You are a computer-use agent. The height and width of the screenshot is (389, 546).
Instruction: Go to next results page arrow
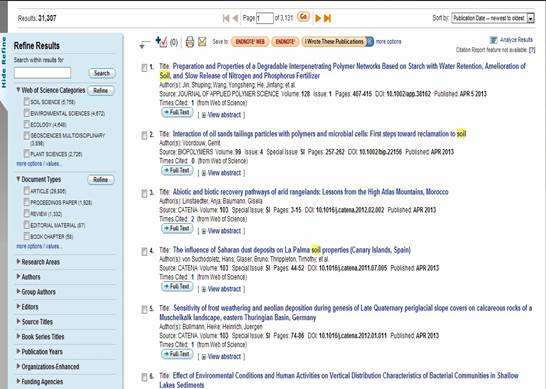[318, 18]
